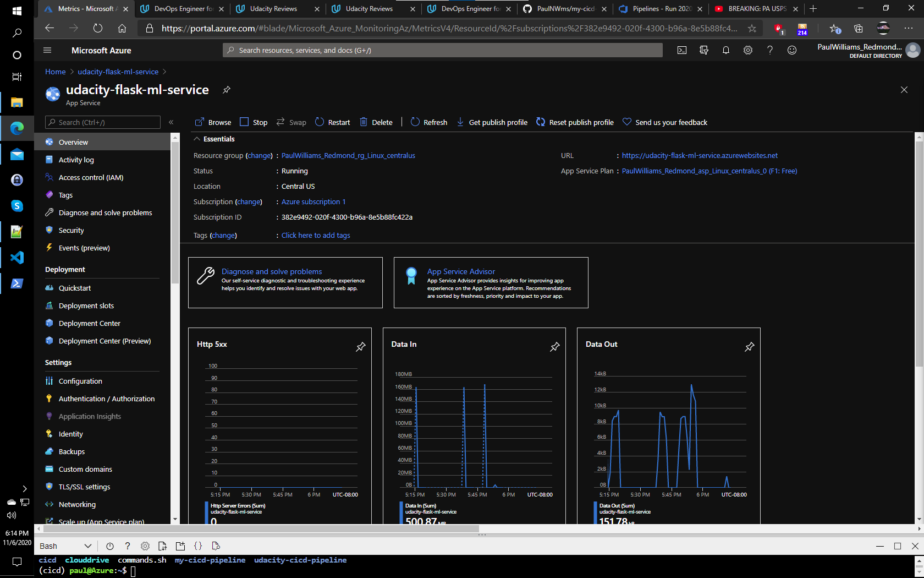Open App Service Advisor card
This screenshot has height=578, width=924.
491,282
